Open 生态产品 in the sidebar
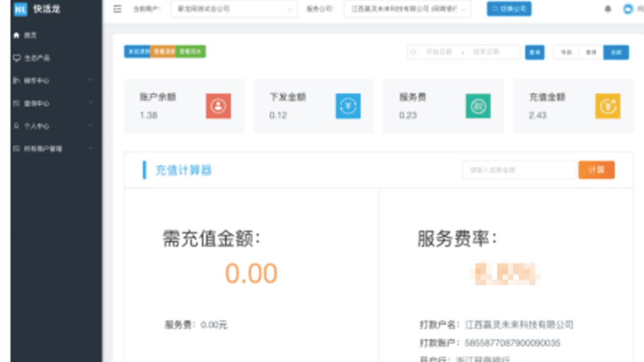The image size is (644, 362). coord(37,59)
